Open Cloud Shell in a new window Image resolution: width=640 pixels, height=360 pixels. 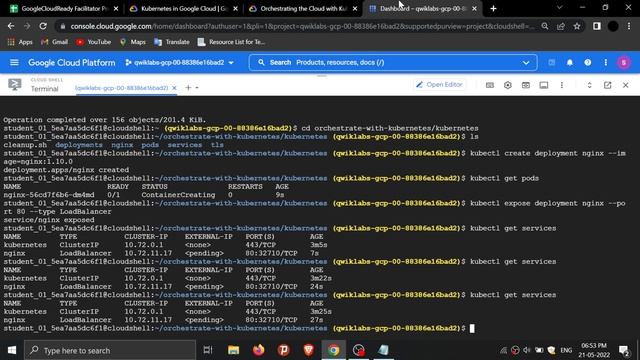pos(607,85)
